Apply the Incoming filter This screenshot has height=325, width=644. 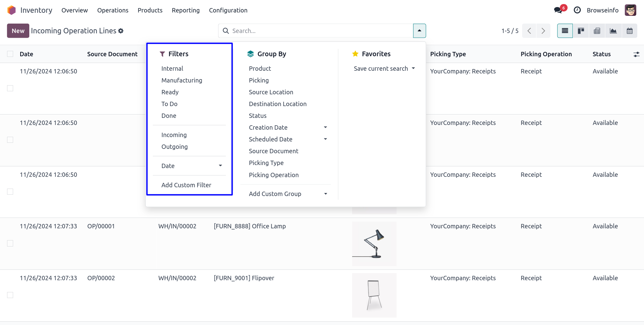[174, 135]
